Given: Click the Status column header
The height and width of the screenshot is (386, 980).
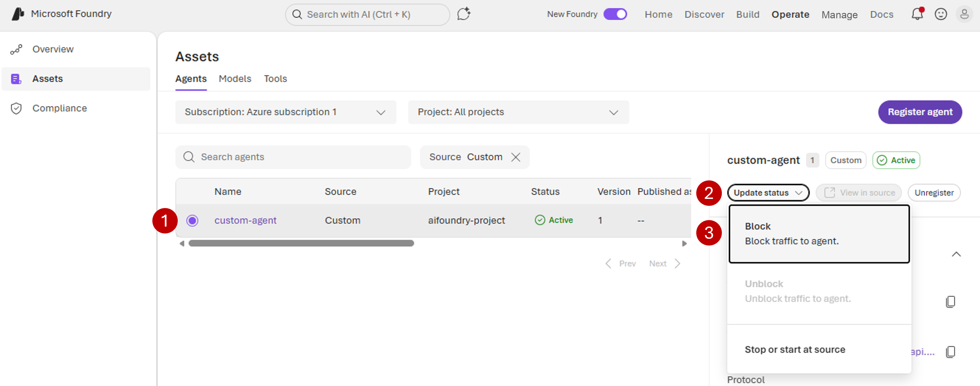Looking at the screenshot, I should (545, 192).
